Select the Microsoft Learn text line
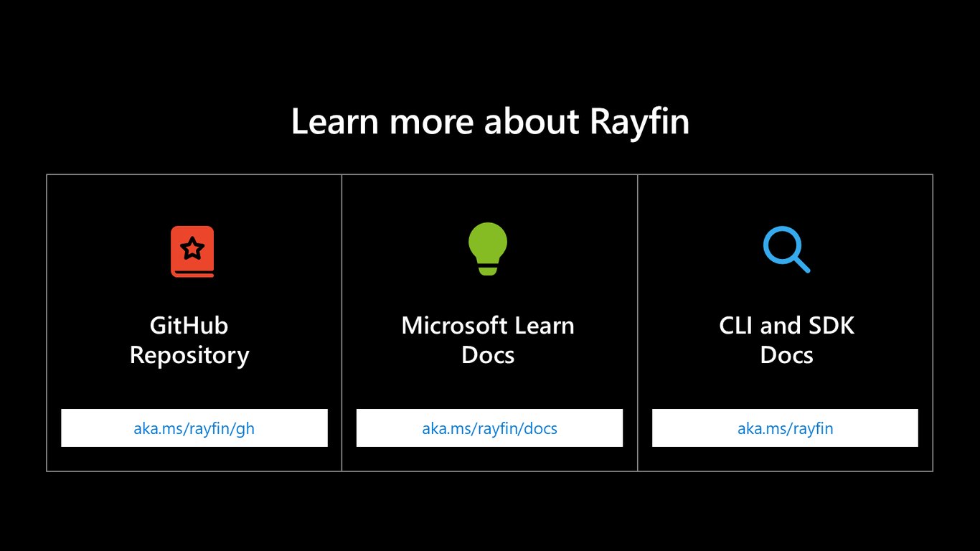The height and width of the screenshot is (551, 980). click(488, 325)
